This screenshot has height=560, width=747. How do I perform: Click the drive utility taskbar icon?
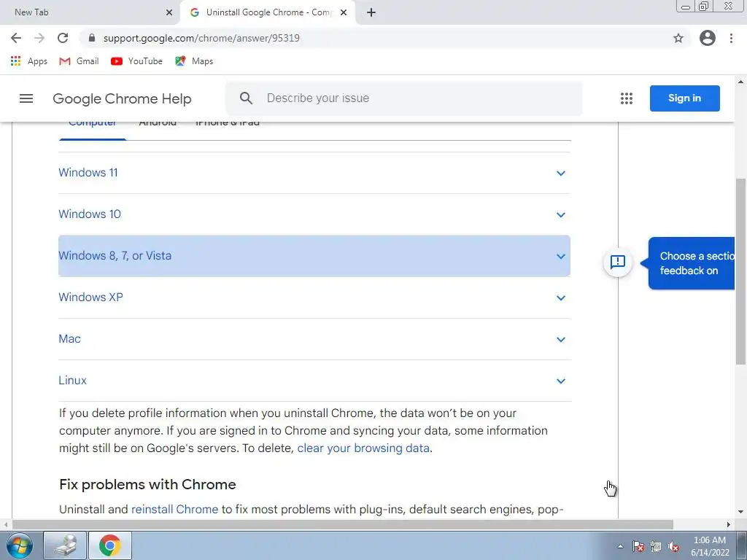point(65,545)
